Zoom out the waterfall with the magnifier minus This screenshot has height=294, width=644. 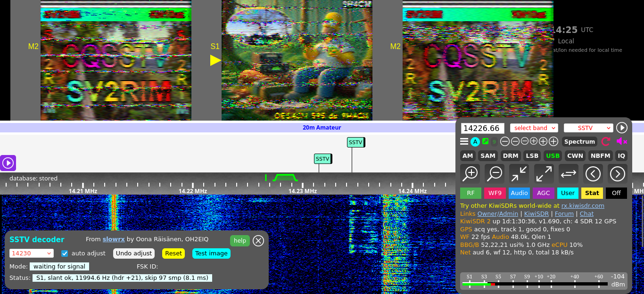(495, 174)
